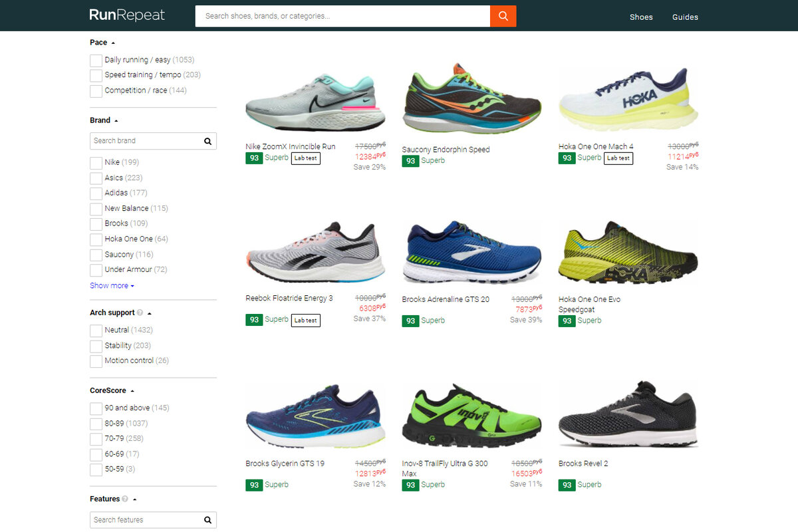The height and width of the screenshot is (532, 798).
Task: Open the Inov-8 TrailFly Ultra G 300 Max link
Action: [445, 468]
